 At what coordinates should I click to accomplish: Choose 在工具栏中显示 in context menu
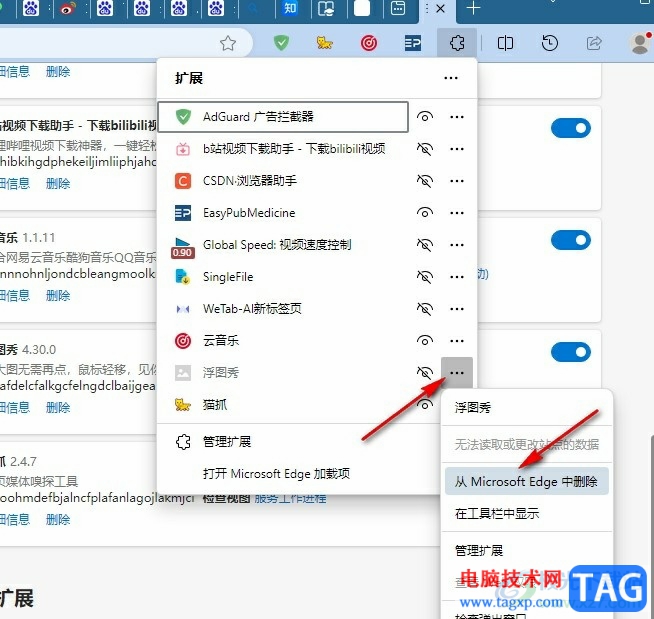(527, 513)
